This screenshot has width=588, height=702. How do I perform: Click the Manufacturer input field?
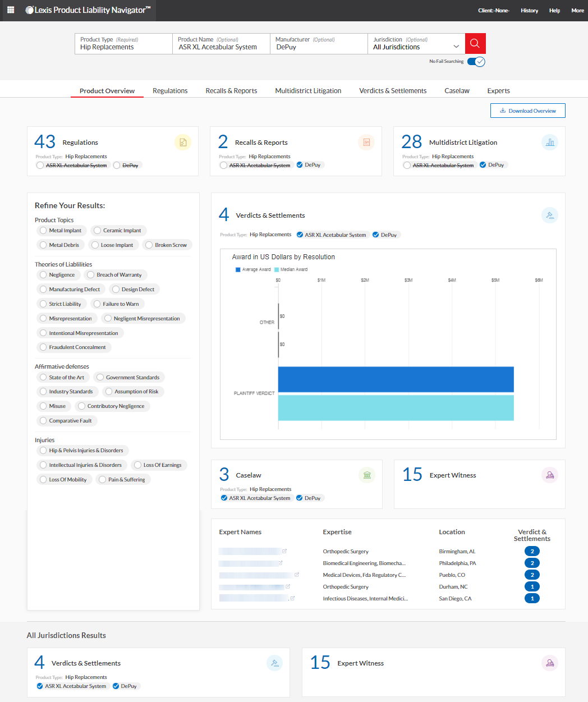(319, 44)
